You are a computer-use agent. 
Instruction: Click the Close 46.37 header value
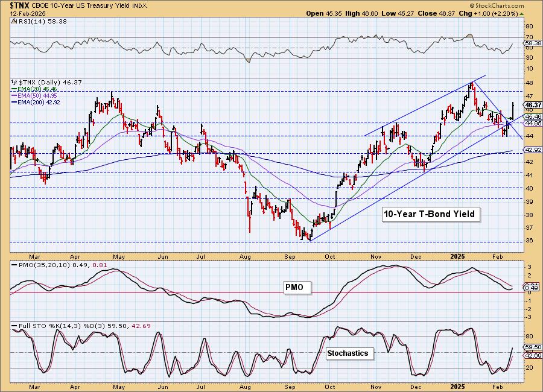pos(436,13)
